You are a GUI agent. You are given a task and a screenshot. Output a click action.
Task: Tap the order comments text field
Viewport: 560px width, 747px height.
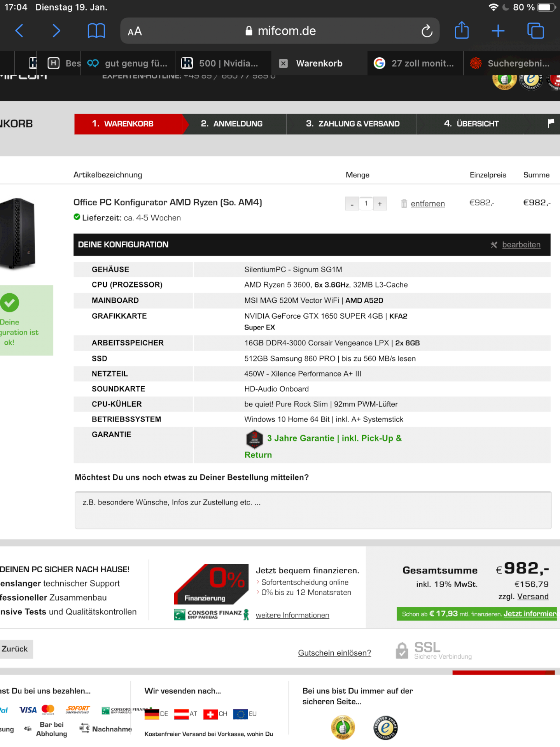(313, 510)
